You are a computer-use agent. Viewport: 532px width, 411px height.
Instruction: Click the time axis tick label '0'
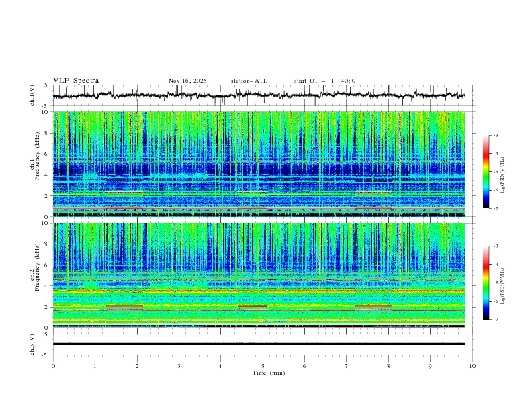click(x=53, y=366)
